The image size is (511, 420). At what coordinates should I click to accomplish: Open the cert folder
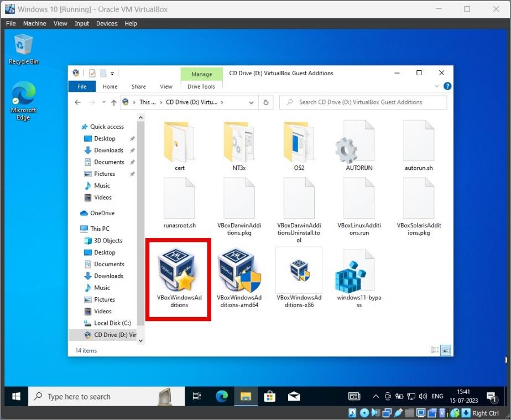click(x=179, y=142)
